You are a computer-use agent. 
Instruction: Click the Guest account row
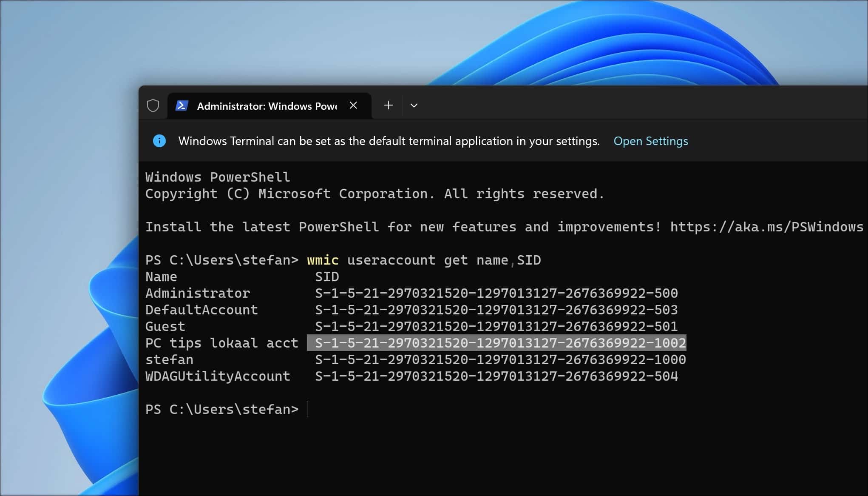coord(165,326)
